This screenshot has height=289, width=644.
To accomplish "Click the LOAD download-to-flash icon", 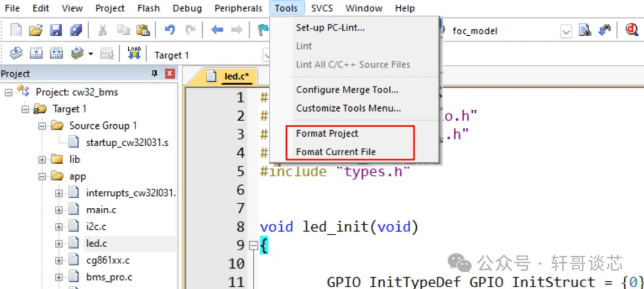I will [134, 54].
